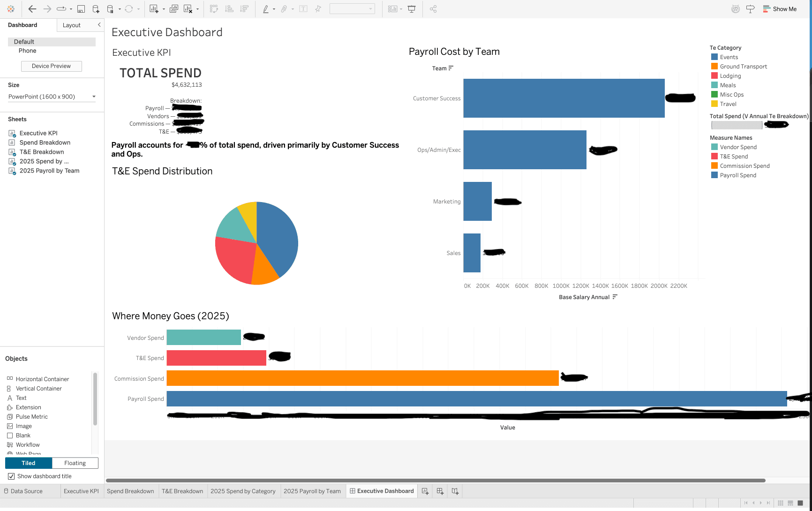Undo the last action
The height and width of the screenshot is (511, 812).
click(32, 8)
